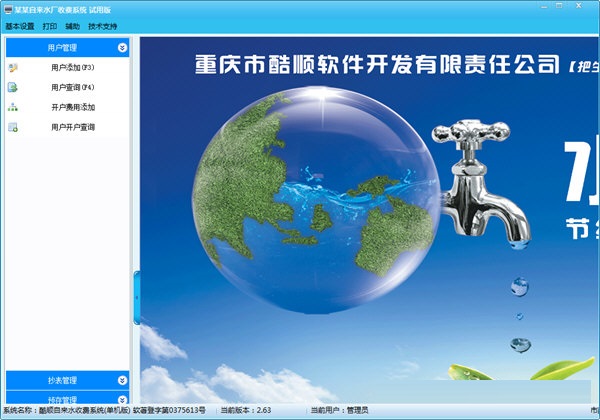
Task: Open 开户费用添加 entry
Action: pyautogui.click(x=73, y=107)
